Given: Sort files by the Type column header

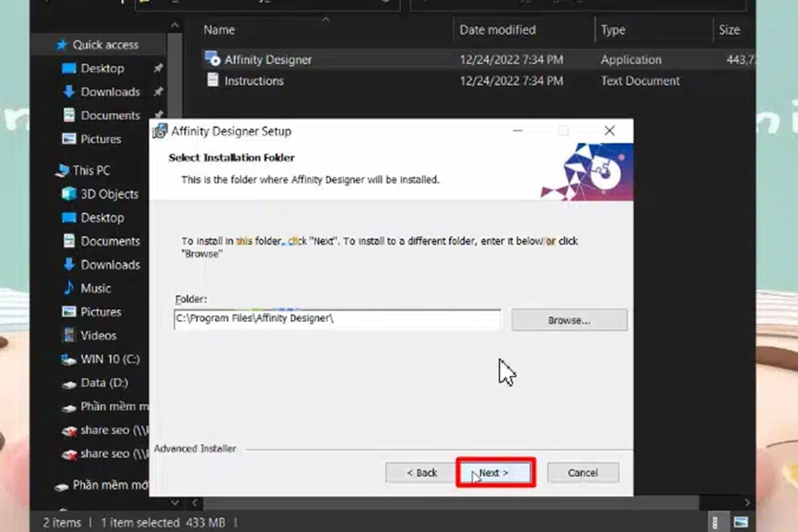Looking at the screenshot, I should [x=613, y=30].
